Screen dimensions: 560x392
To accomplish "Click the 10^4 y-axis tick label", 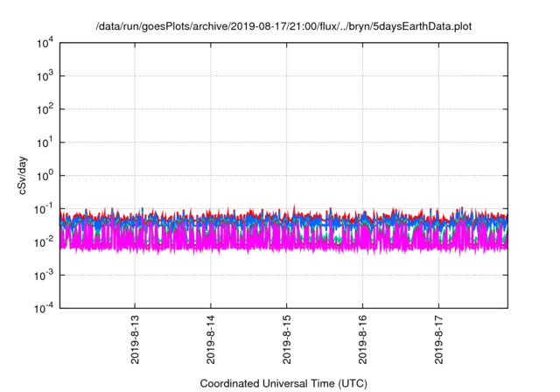I will (x=45, y=44).
